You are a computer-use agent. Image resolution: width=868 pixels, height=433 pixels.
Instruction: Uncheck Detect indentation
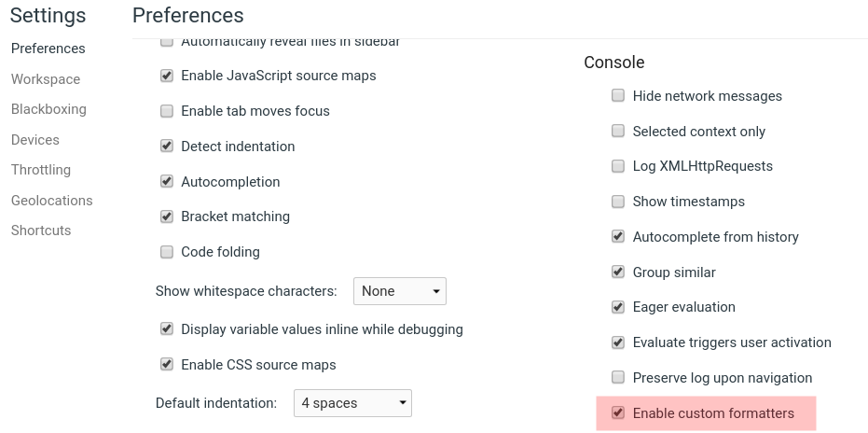point(167,147)
